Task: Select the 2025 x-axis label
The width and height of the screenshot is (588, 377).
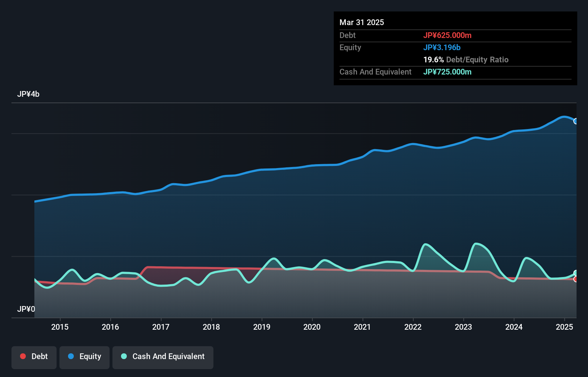Action: point(564,327)
